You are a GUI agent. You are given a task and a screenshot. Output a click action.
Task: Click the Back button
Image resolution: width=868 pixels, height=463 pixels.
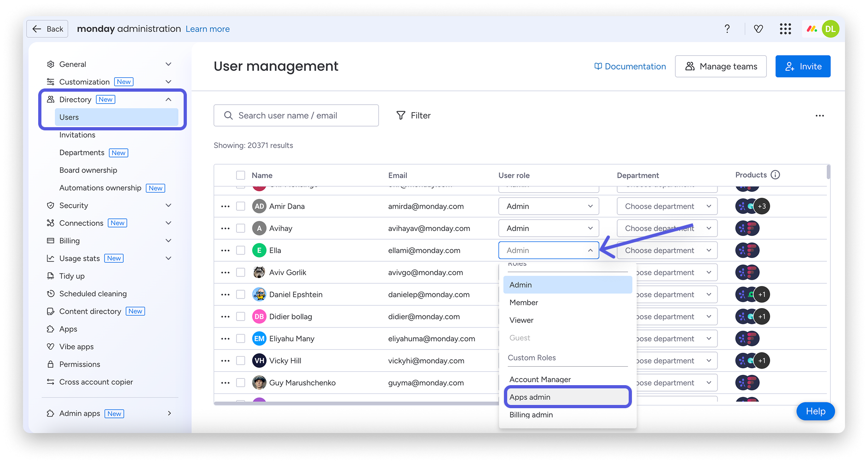[47, 29]
